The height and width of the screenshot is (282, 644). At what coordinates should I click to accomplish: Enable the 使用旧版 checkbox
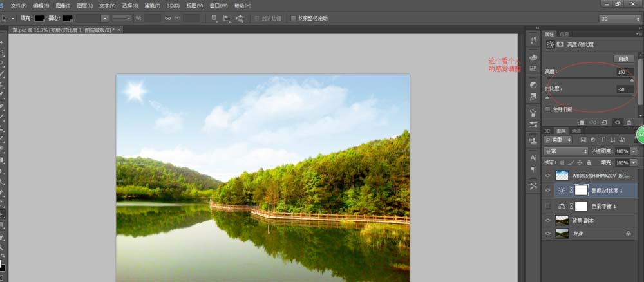pos(547,109)
